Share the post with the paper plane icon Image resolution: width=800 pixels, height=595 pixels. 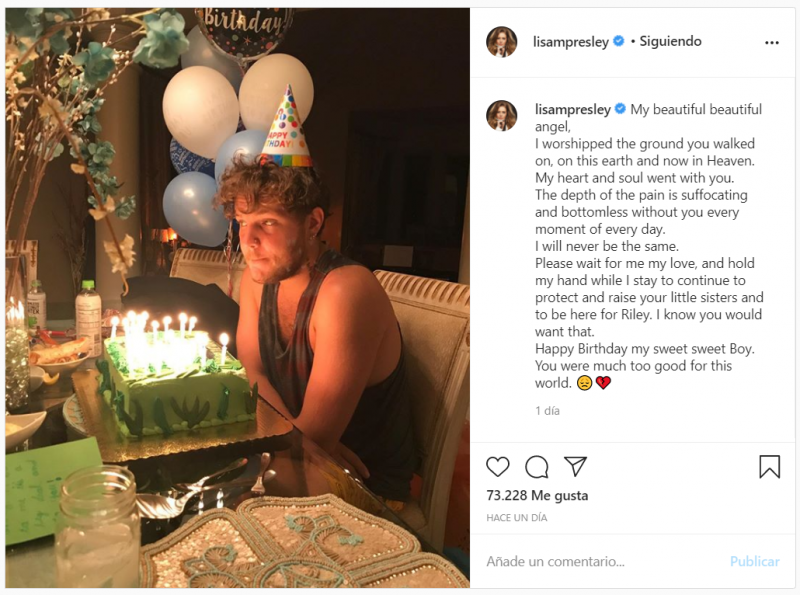(x=575, y=467)
